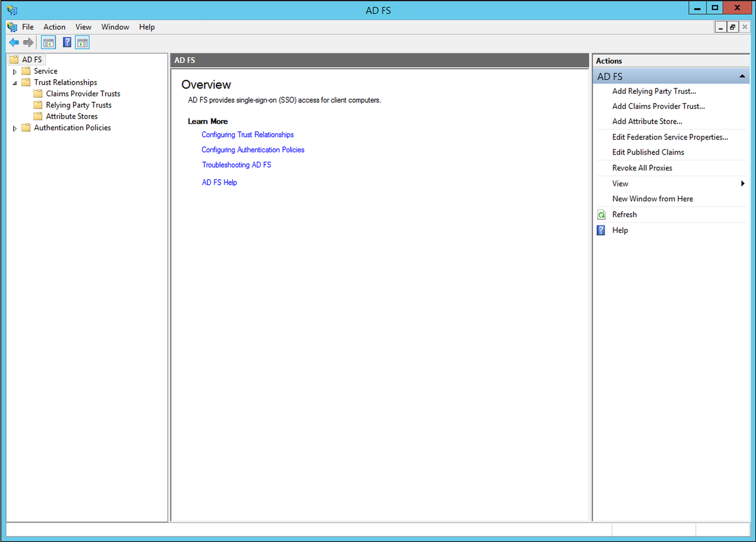Select the Claims Provider Trusts folder
Image resolution: width=756 pixels, height=542 pixels.
pyautogui.click(x=83, y=94)
